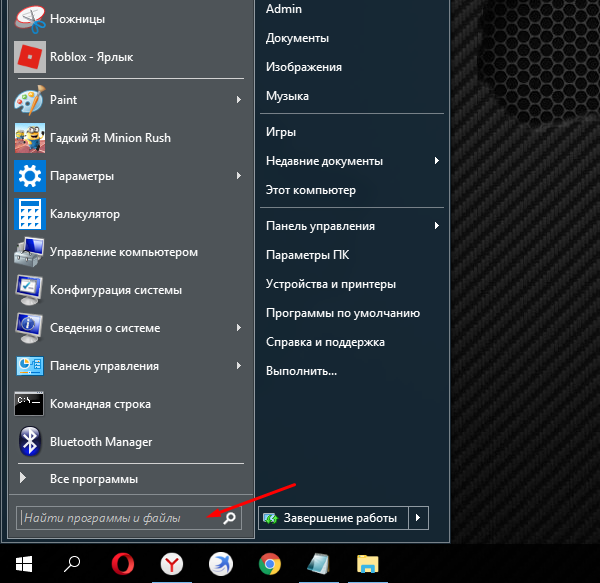Open Этот компьютер
This screenshot has width=600, height=583.
coord(311,190)
